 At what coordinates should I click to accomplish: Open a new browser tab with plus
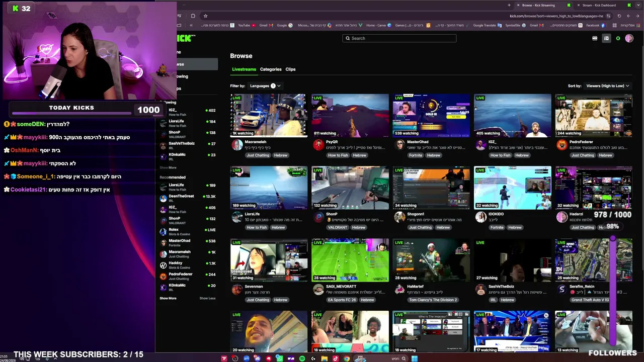coord(509,5)
